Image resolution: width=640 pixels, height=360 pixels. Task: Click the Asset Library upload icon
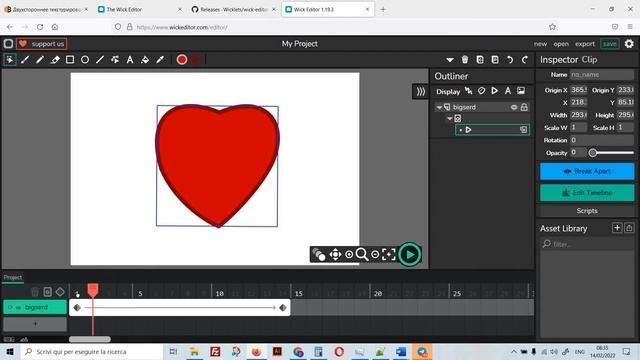click(x=629, y=228)
